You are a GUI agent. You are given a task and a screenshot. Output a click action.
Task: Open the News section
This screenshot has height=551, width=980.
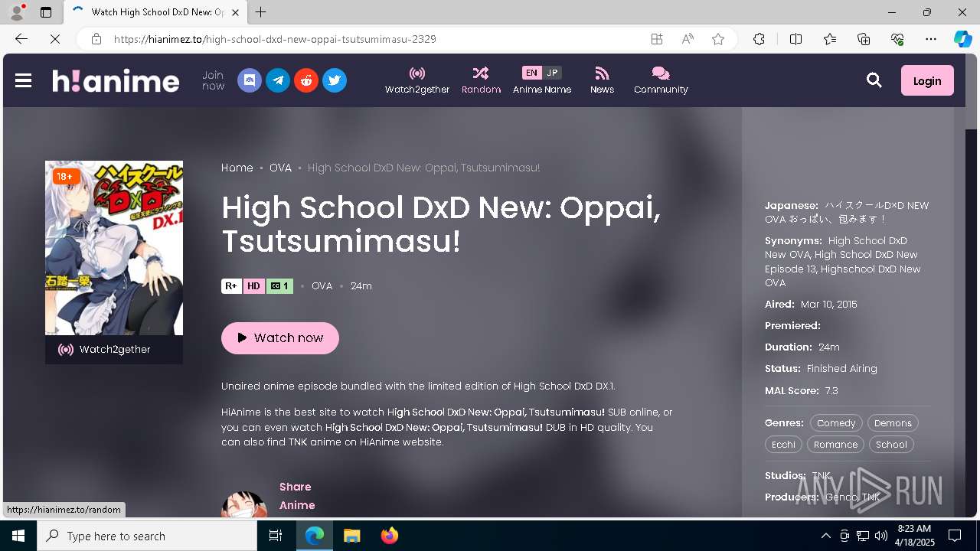click(602, 80)
